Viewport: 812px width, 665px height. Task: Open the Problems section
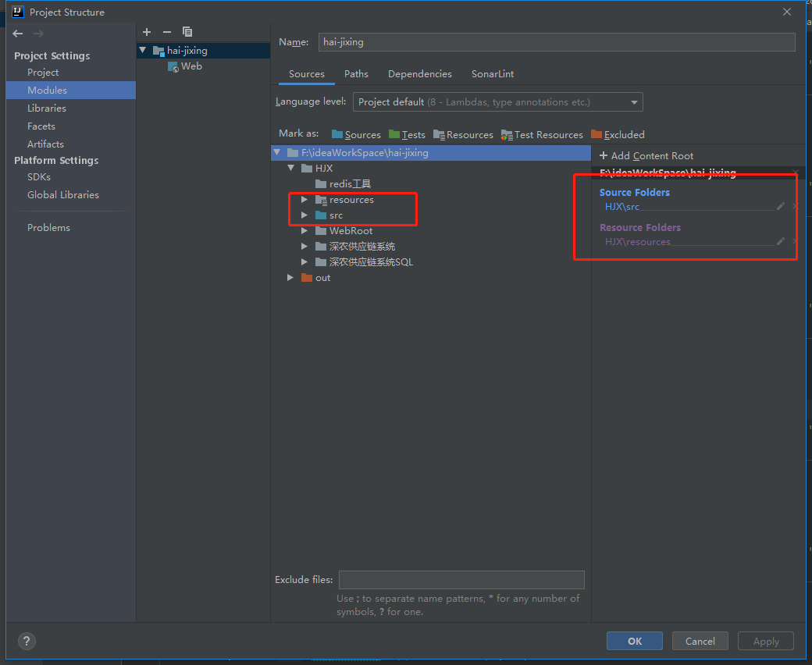pyautogui.click(x=48, y=228)
